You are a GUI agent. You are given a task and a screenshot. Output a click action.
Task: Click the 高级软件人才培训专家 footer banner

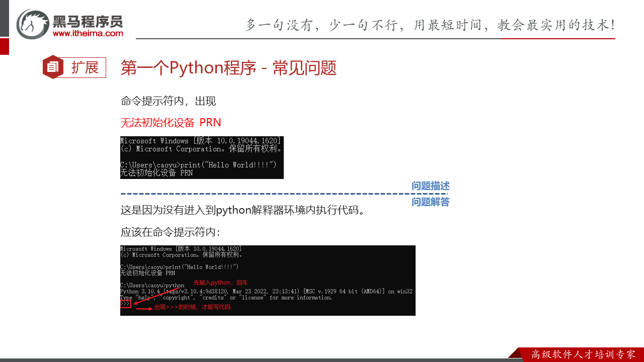point(583,354)
